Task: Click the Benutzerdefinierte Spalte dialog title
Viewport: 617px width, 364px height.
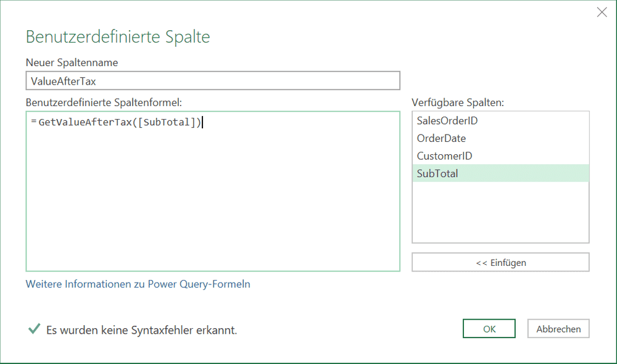Action: coord(117,37)
